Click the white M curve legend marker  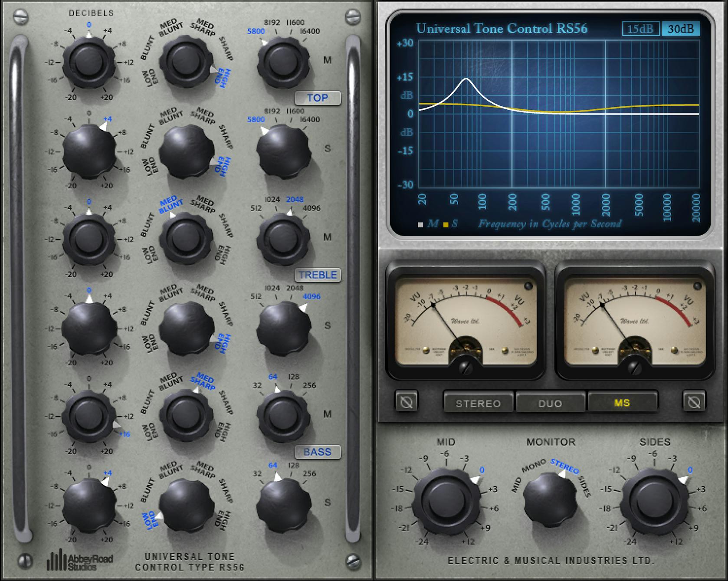[x=420, y=225]
